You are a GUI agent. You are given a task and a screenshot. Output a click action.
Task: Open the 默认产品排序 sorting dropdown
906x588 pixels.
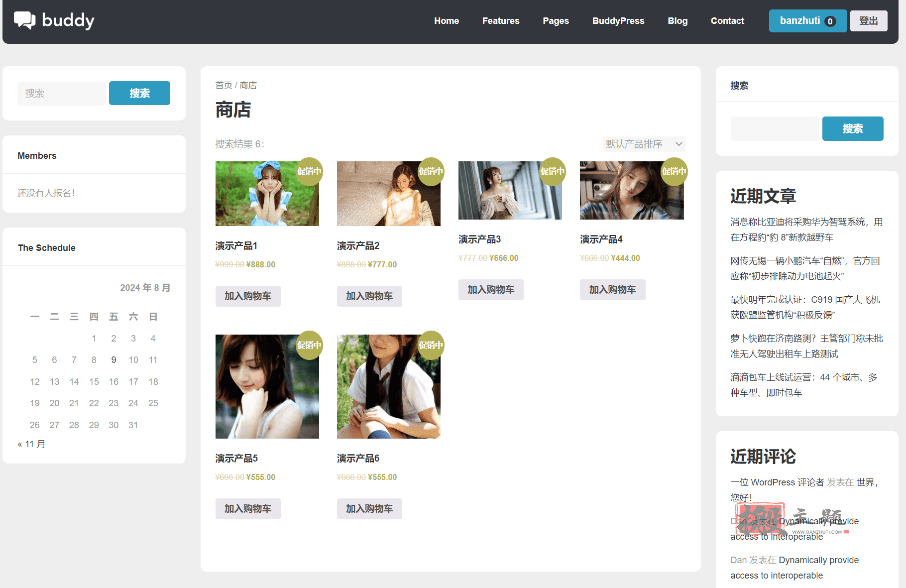pyautogui.click(x=644, y=144)
